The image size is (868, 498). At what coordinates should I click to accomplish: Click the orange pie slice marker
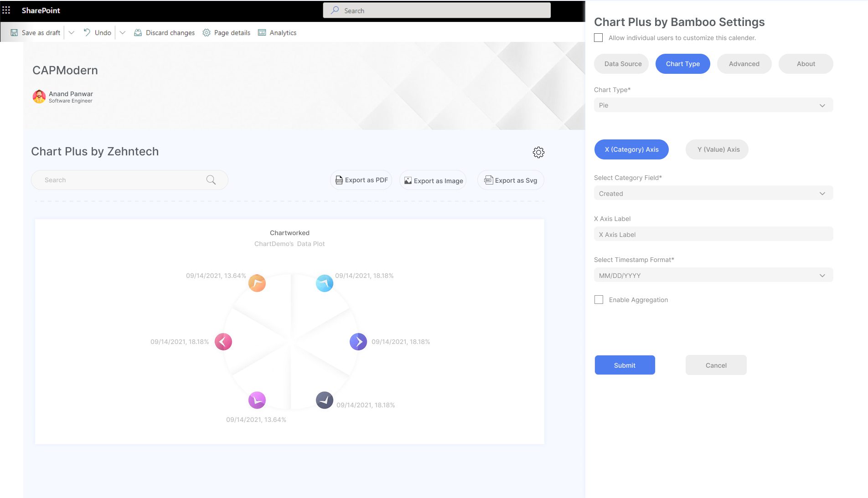pos(257,283)
